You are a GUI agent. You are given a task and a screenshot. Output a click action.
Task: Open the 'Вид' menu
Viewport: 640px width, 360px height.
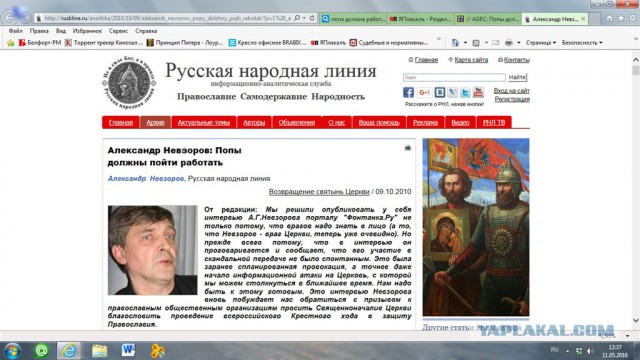tap(61, 31)
